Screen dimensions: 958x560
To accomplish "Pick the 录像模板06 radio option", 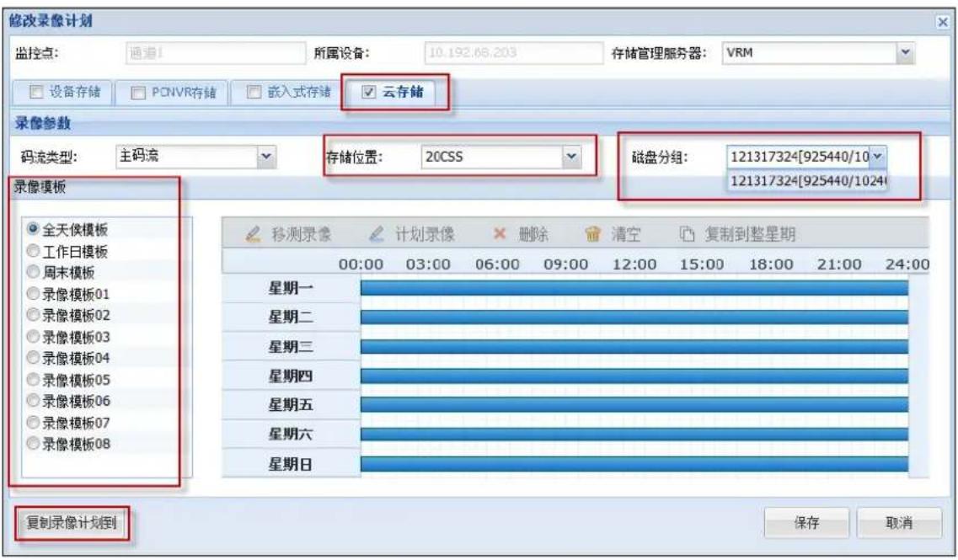I will [33, 401].
